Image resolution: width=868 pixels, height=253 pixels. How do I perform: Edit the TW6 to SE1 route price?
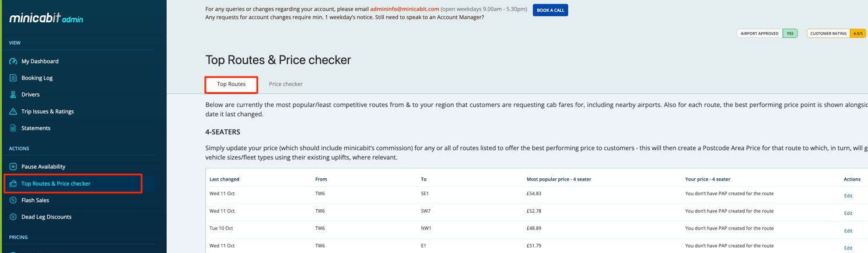click(x=848, y=196)
